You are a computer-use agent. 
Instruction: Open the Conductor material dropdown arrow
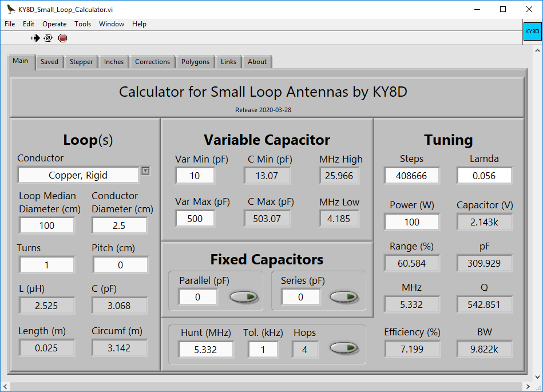tap(146, 171)
